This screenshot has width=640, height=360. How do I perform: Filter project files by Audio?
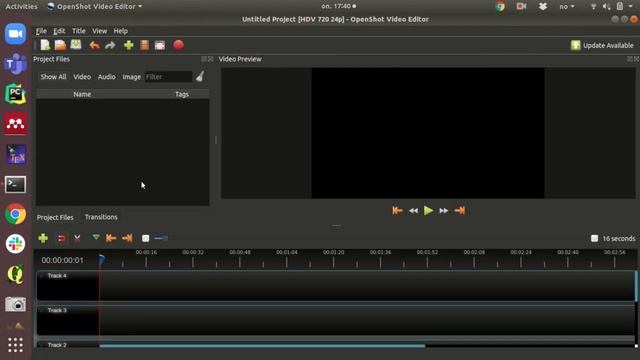tap(107, 77)
